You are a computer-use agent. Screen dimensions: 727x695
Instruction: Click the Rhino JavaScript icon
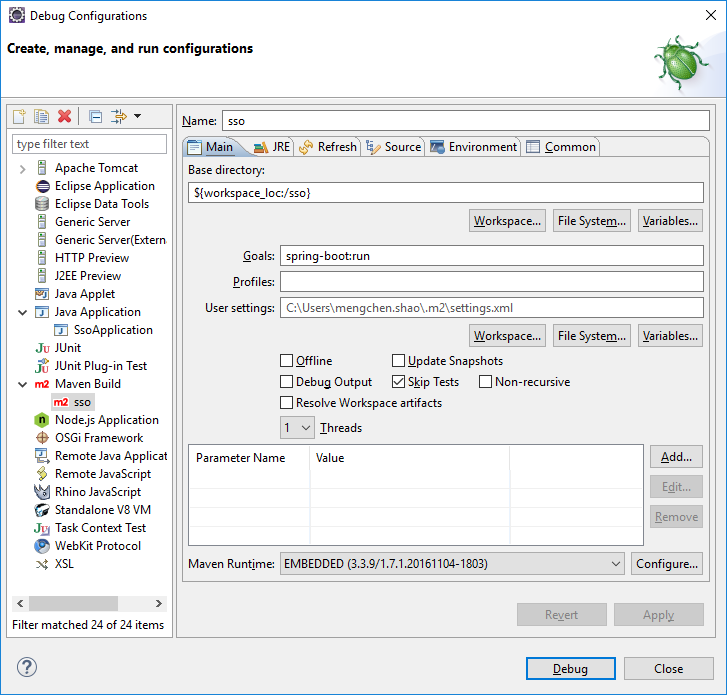coord(42,492)
